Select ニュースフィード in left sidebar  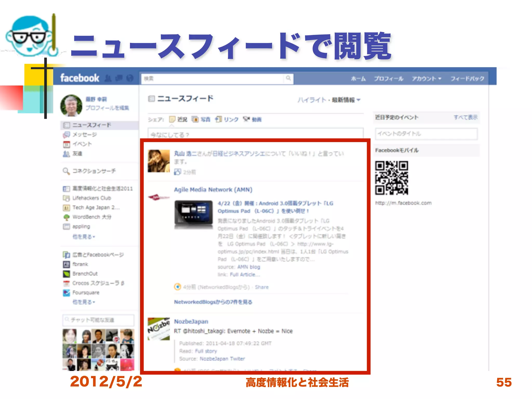(99, 125)
